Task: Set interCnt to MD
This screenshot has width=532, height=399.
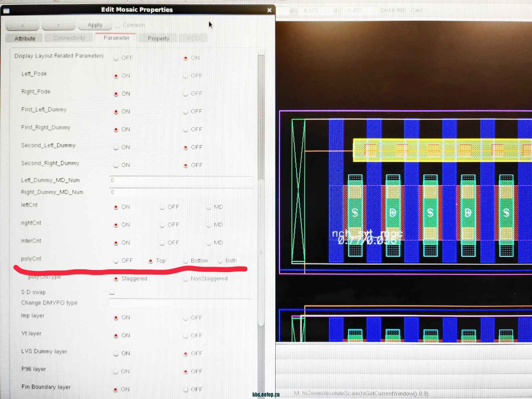Action: pos(208,243)
